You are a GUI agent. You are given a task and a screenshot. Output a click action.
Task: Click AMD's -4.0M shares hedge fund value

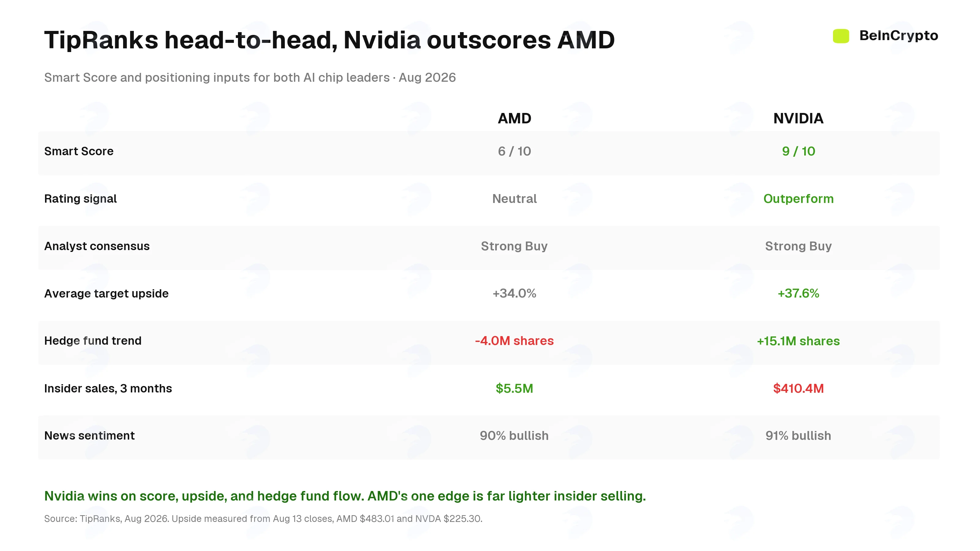(514, 341)
